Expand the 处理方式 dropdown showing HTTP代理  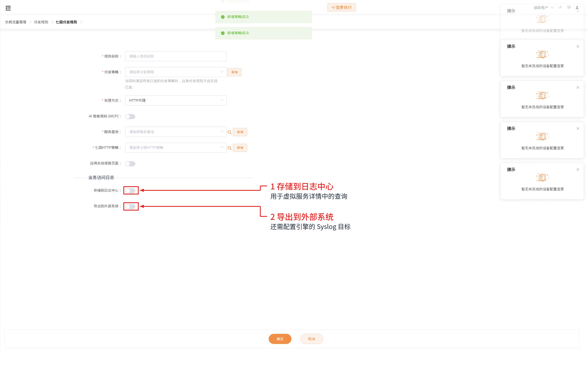click(176, 100)
